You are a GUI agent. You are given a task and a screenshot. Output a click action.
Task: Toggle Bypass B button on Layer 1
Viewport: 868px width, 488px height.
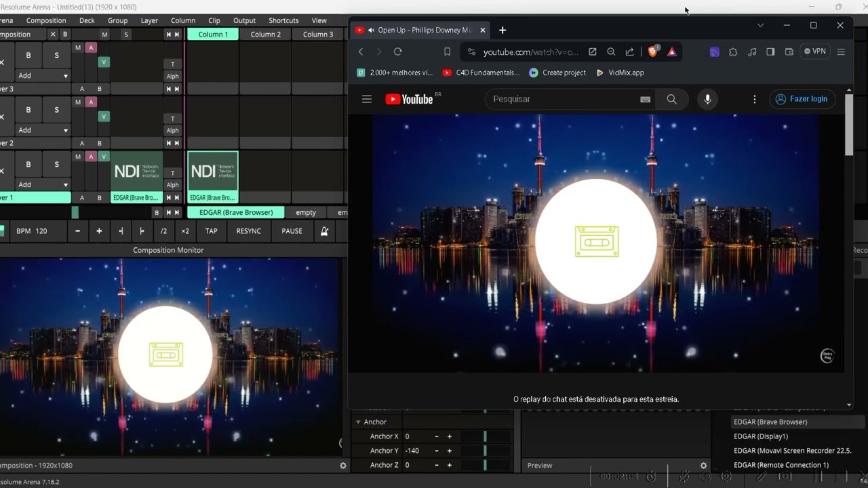(x=28, y=164)
